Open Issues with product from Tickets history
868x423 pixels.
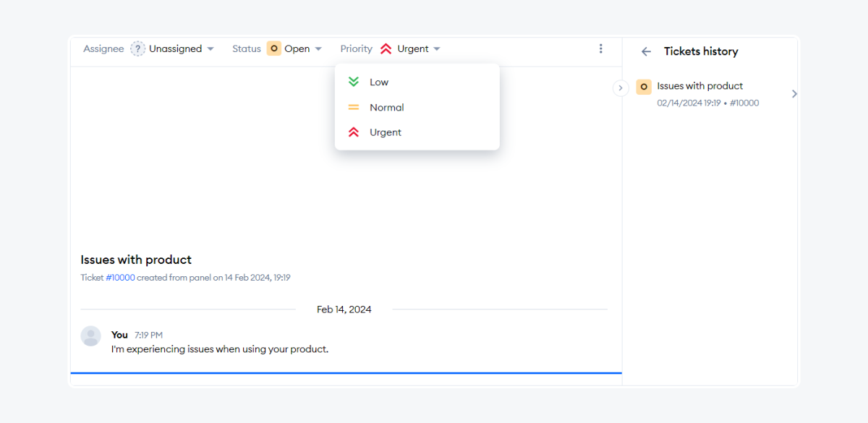point(699,86)
